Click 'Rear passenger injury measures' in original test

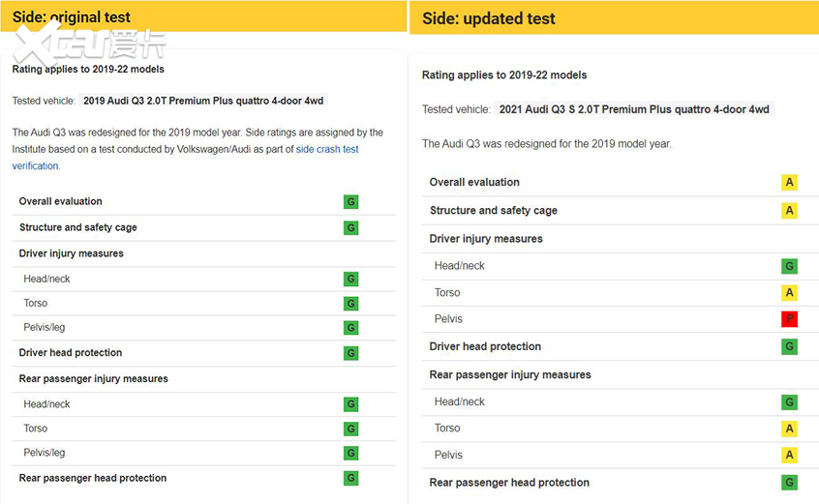coord(94,379)
